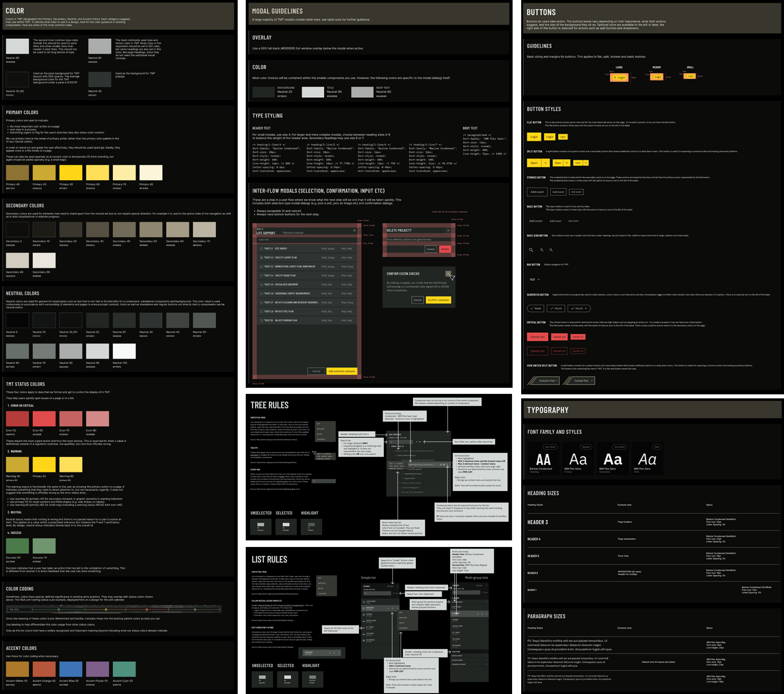The image size is (784, 694).
Task: Click the medium-sized magnifier icon button
Action: [x=542, y=250]
